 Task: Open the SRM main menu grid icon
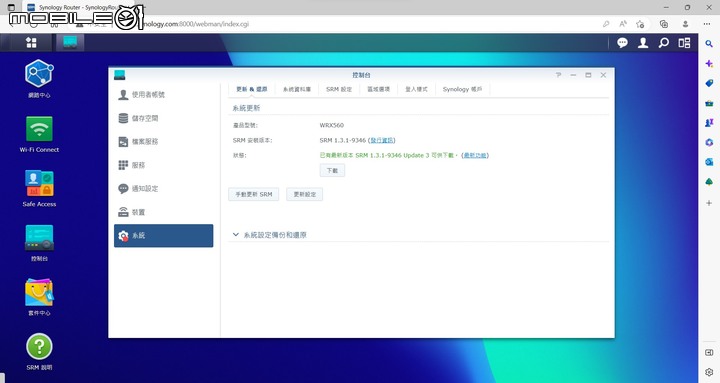31,43
